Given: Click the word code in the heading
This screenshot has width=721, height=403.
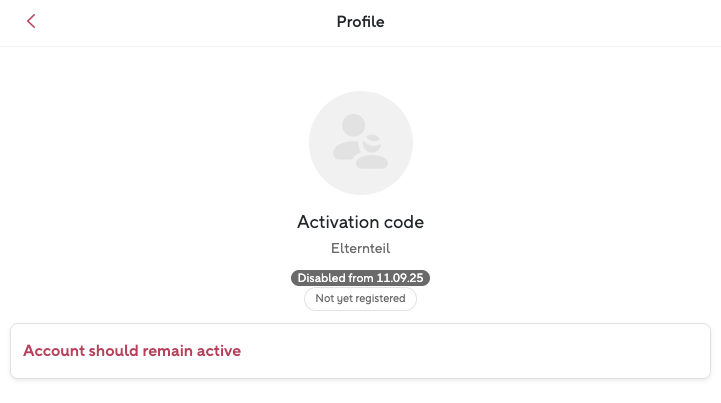Looking at the screenshot, I should (402, 222).
